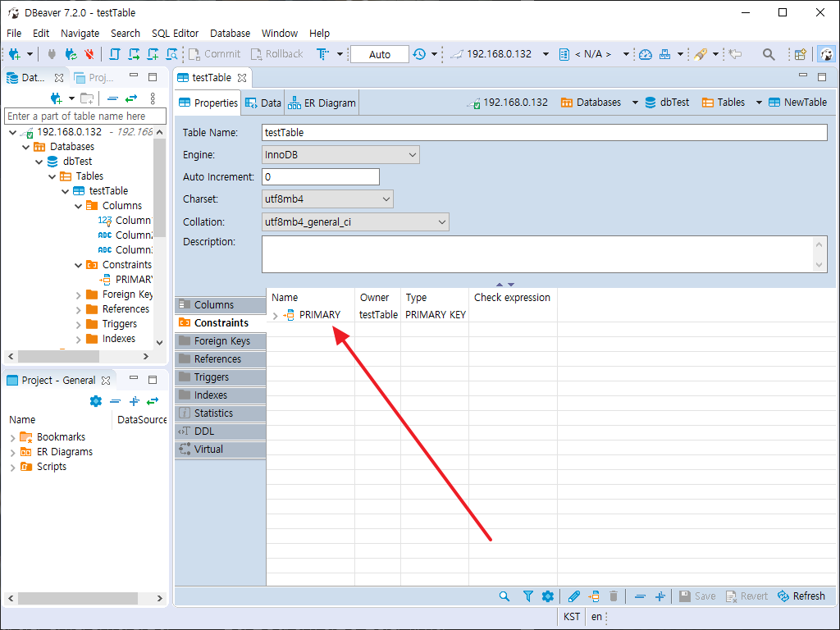Click Link with Editor icon in Project panel
The width and height of the screenshot is (840, 630).
point(153,400)
